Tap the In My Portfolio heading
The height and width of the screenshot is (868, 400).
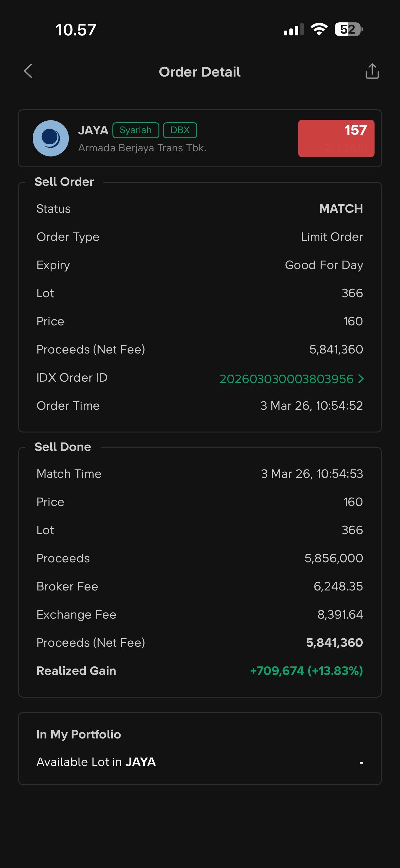(x=78, y=734)
